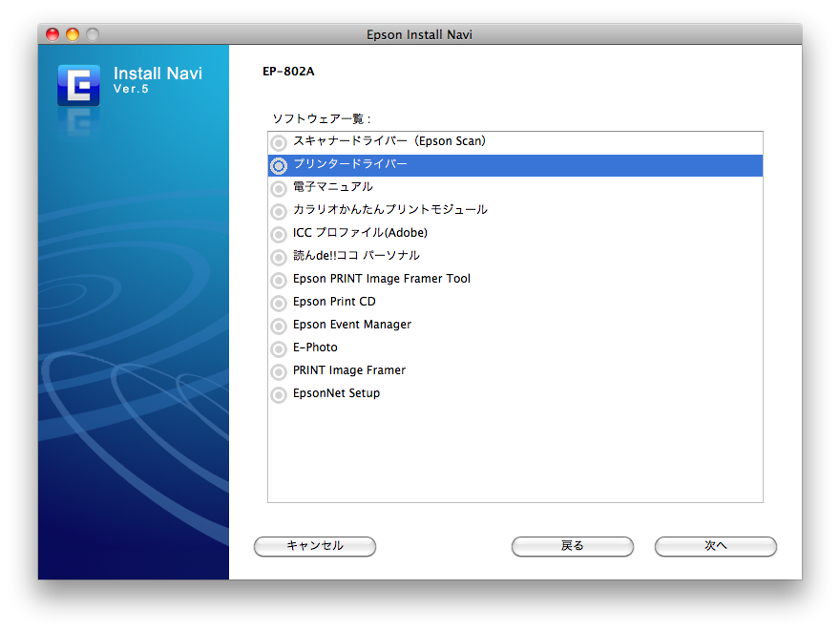The height and width of the screenshot is (632, 840).
Task: Choose the E-Photo list entry text
Action: pyautogui.click(x=315, y=348)
